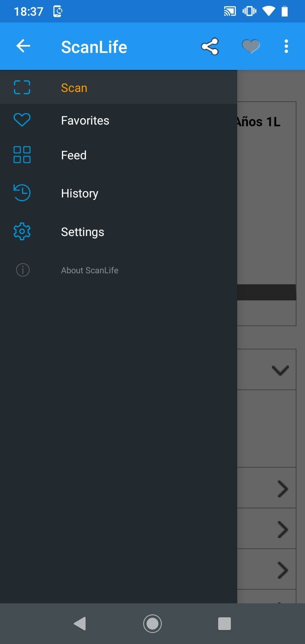This screenshot has height=644, width=305.
Task: Open the share icon in the toolbar
Action: [x=210, y=47]
